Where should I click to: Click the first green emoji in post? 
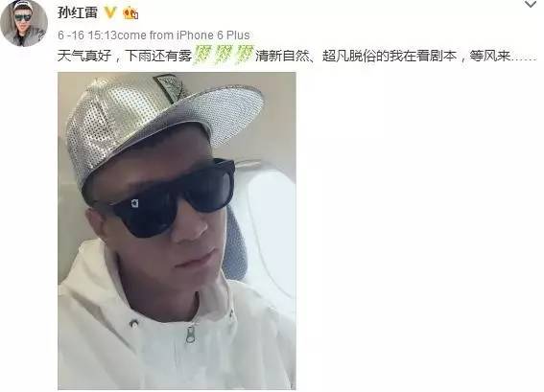(201, 55)
